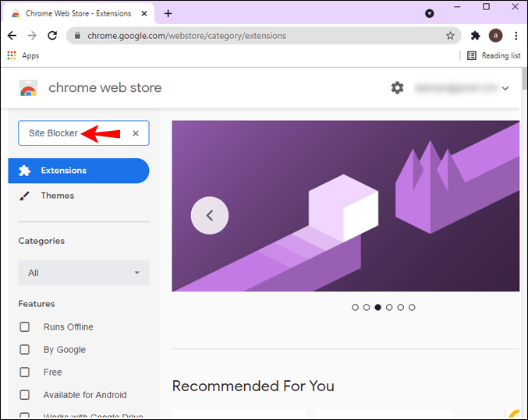This screenshot has height=420, width=528.
Task: Open a new browser tab
Action: pos(168,13)
